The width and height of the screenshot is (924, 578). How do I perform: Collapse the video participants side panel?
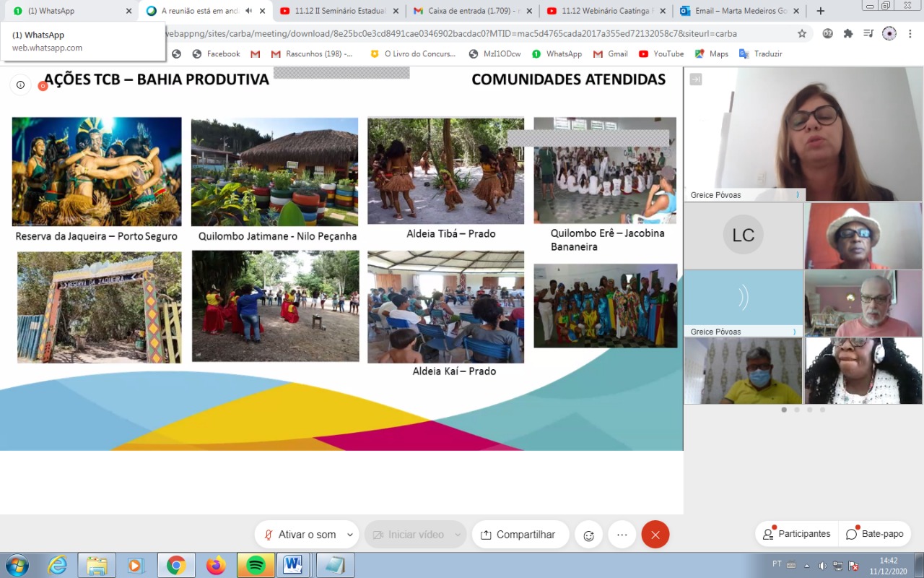point(696,79)
